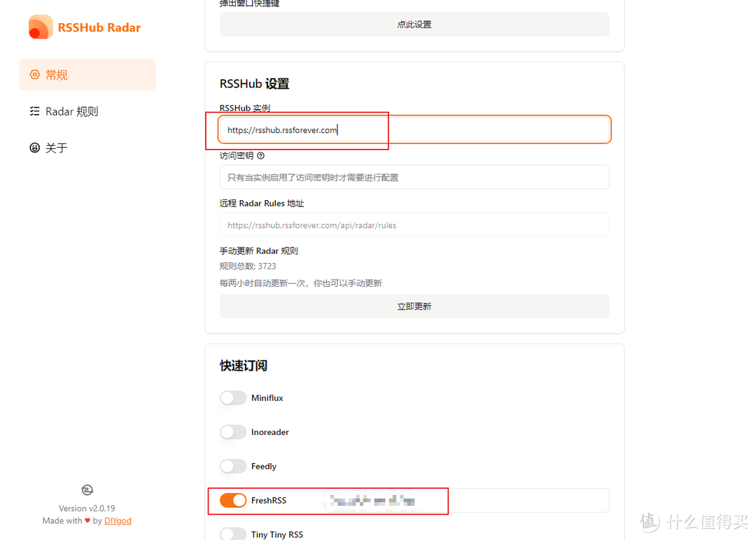Enable the Inoreader toggle
This screenshot has width=756, height=540.
[x=233, y=432]
